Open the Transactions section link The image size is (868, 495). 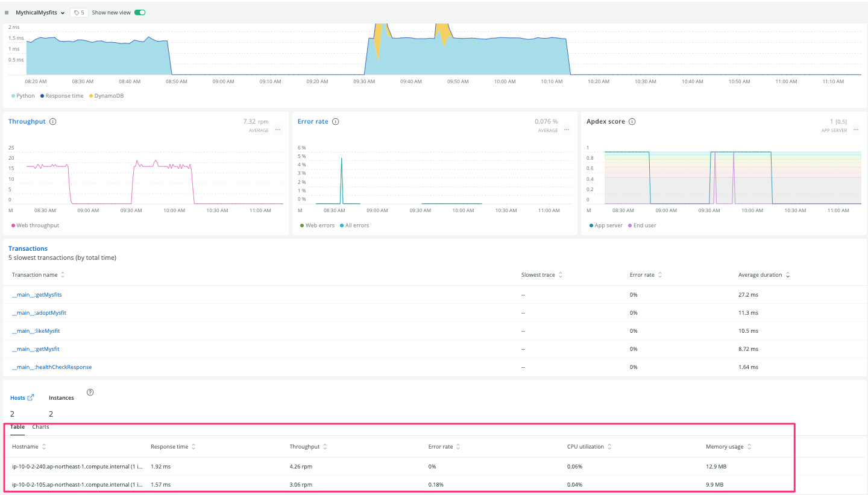[28, 248]
